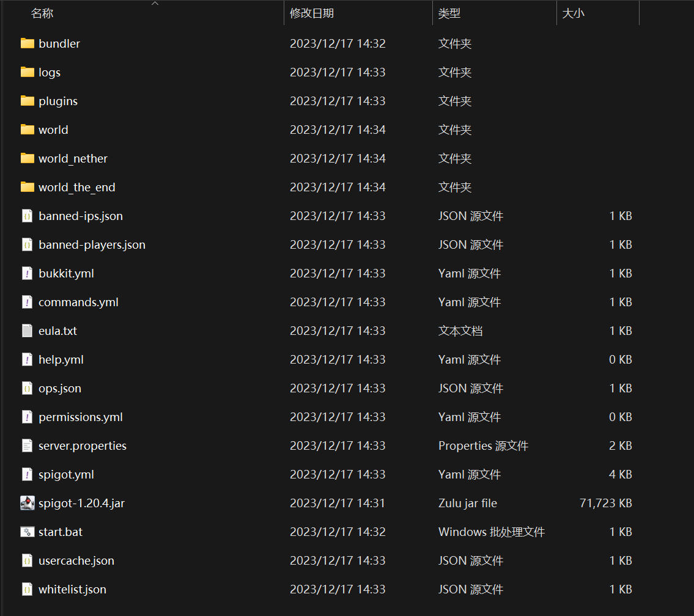694x616 pixels.
Task: Click the date of the bundler folder
Action: tap(338, 43)
